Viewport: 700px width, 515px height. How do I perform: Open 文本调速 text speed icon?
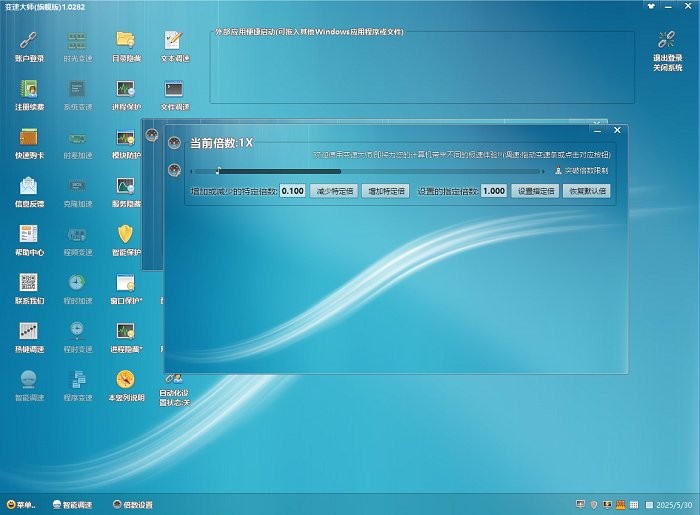coord(174,41)
